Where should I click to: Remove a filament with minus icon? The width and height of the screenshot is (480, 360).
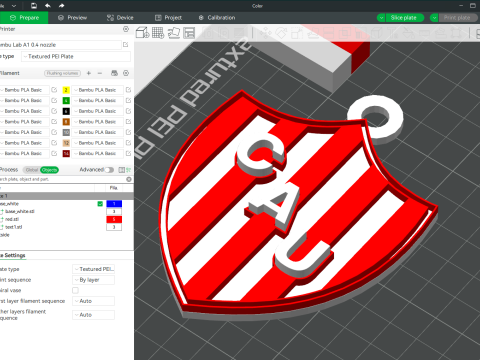(100, 73)
